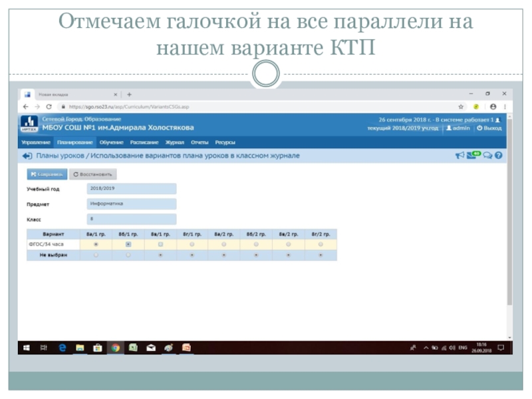Image resolution: width=532 pixels, height=399 pixels.
Task: Open the Chrome profile avatar icon
Action: coord(493,106)
